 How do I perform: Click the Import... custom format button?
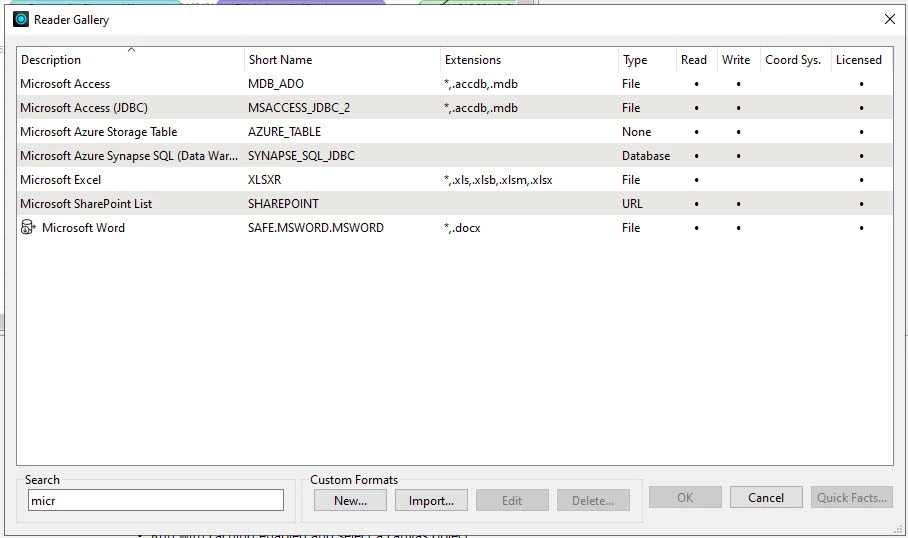click(x=431, y=500)
